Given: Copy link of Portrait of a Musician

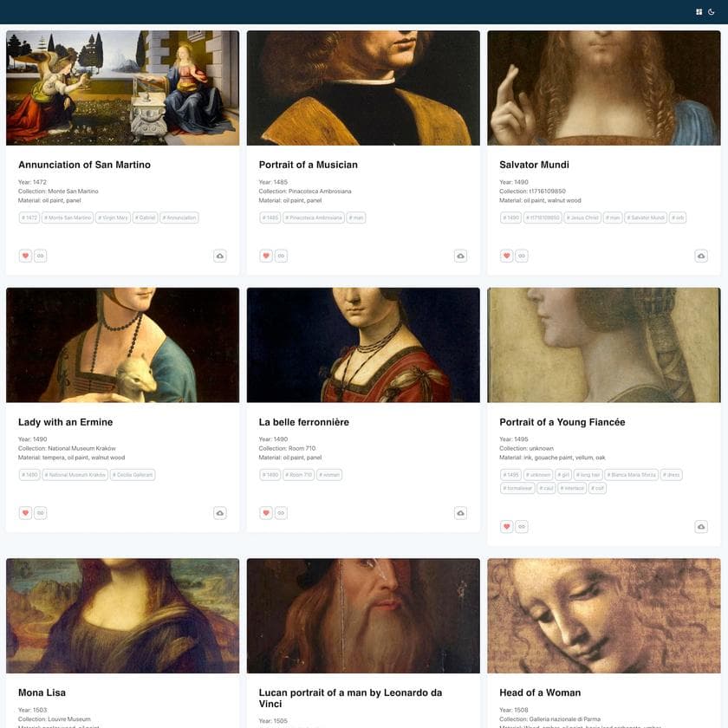Looking at the screenshot, I should pyautogui.click(x=281, y=256).
